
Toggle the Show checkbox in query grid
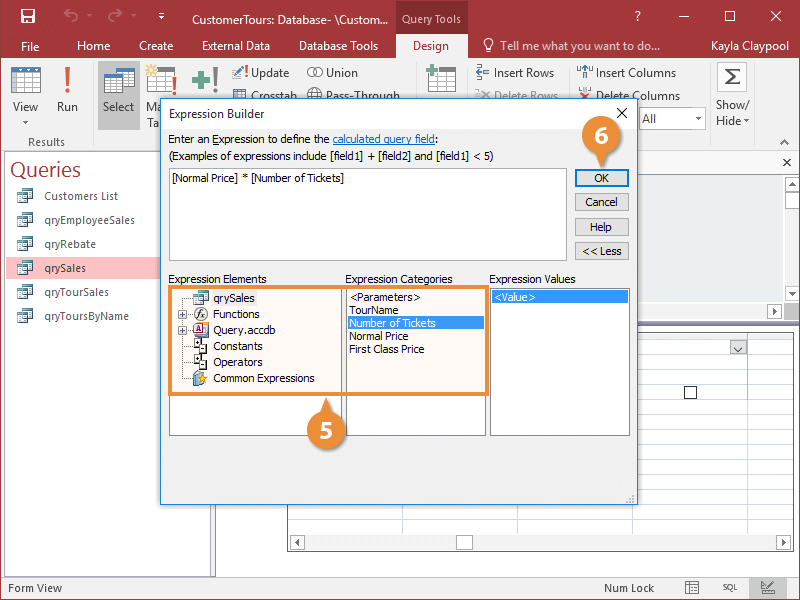[x=690, y=392]
